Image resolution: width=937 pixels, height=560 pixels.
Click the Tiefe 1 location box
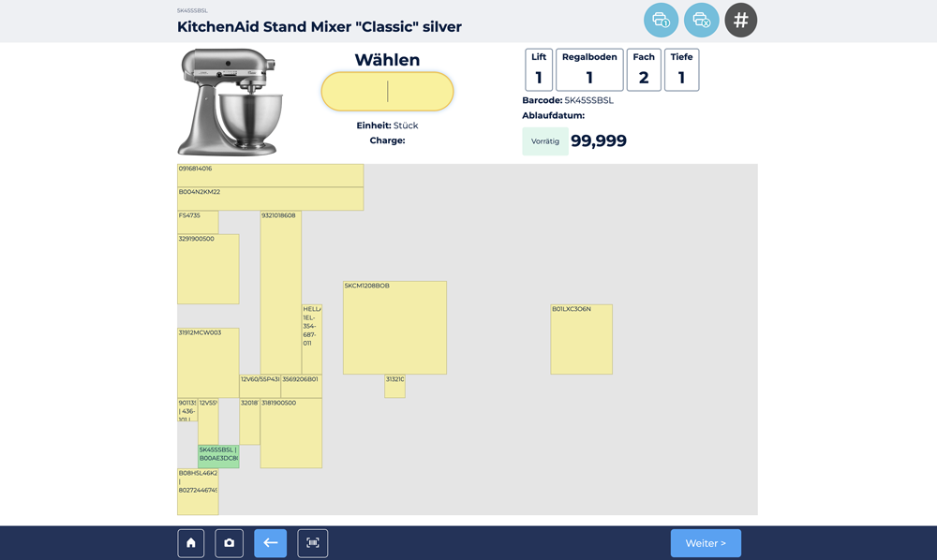coord(681,70)
